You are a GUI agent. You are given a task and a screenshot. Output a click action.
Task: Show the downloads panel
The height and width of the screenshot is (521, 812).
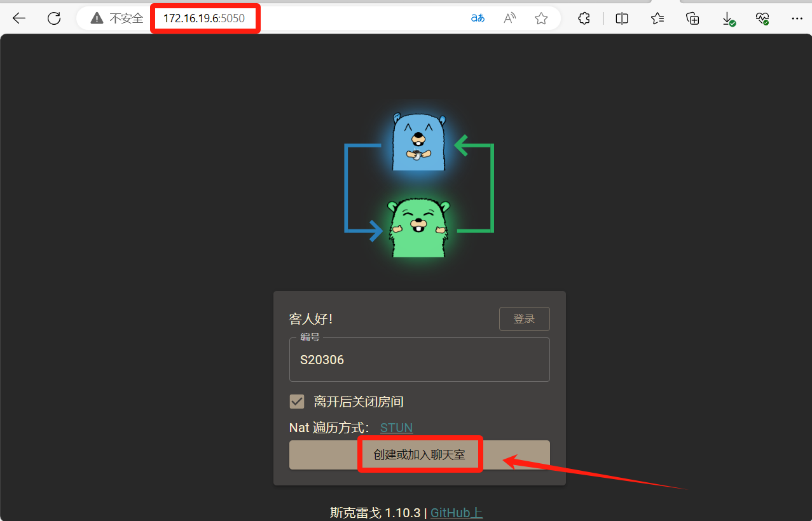point(728,18)
